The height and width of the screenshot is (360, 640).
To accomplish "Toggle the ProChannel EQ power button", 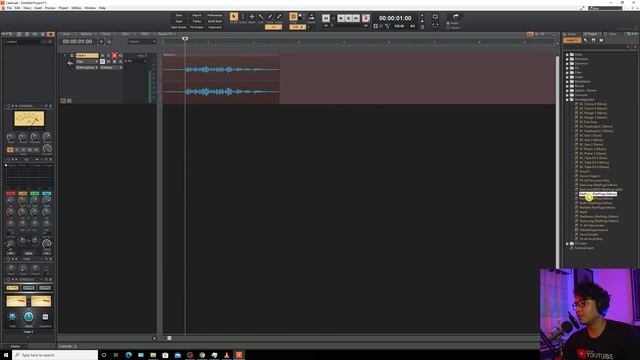I will click(8, 160).
